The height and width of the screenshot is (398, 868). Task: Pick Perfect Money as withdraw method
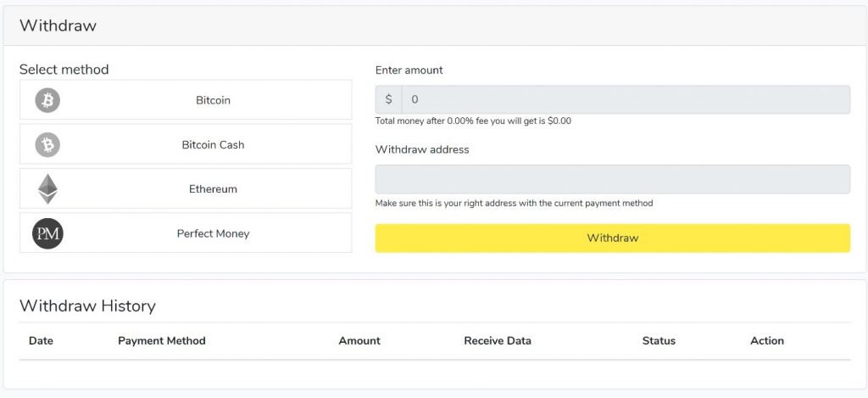186,233
